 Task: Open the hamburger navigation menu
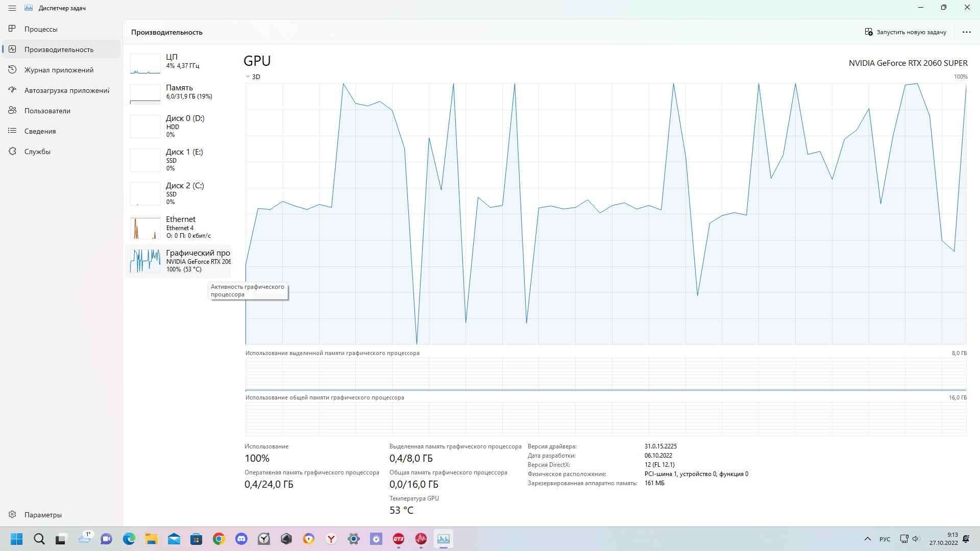(12, 8)
